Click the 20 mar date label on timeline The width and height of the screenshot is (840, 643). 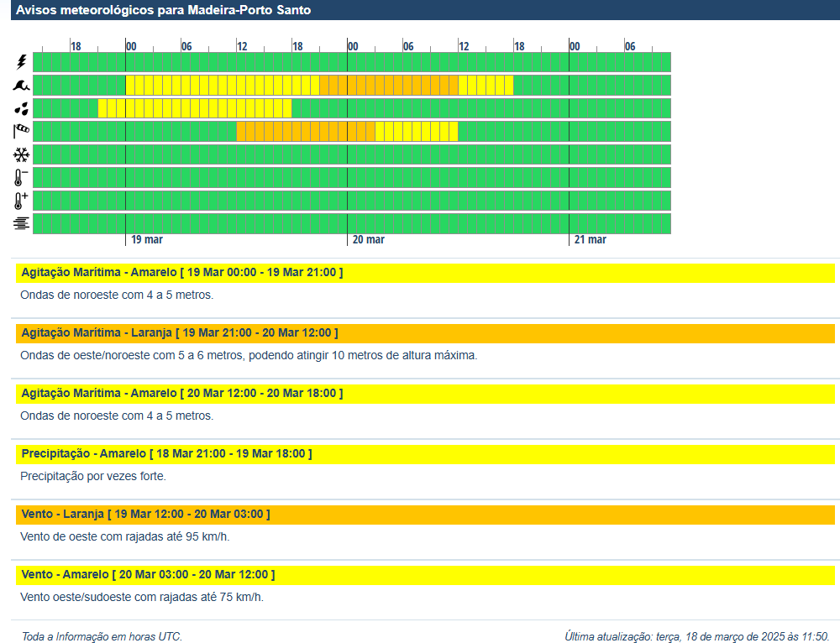pos(368,240)
